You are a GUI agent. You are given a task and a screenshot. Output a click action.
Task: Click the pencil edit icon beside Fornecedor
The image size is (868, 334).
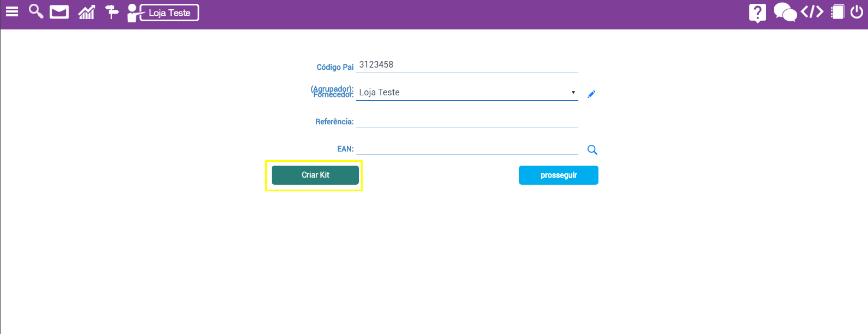[591, 94]
